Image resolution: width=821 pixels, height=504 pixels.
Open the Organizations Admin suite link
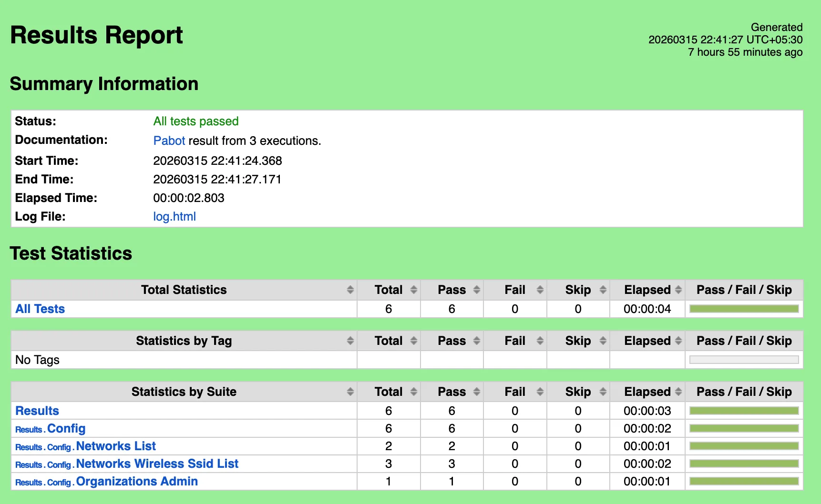coord(137,481)
